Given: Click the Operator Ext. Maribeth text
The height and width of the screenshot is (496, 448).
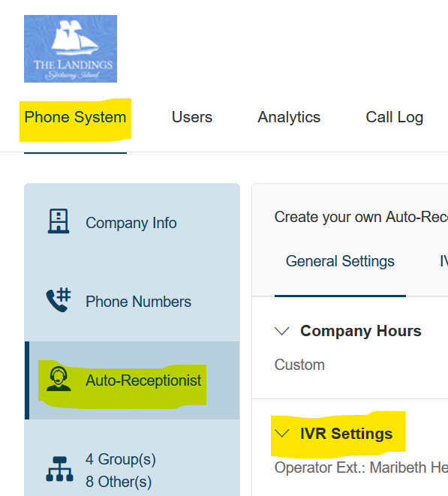Looking at the screenshot, I should tap(361, 467).
